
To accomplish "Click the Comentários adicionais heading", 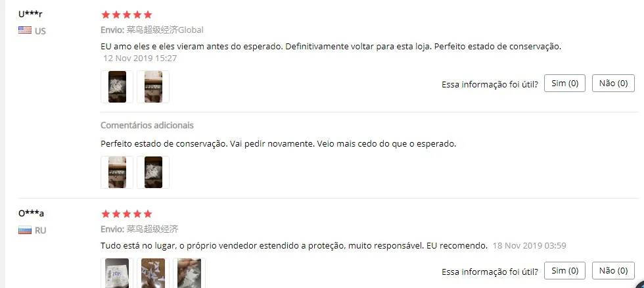I will [x=147, y=125].
